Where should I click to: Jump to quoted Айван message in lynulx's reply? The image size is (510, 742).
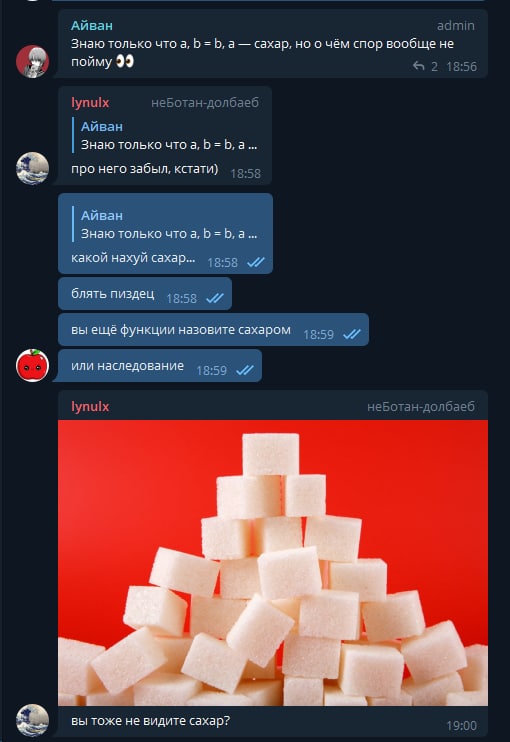(x=165, y=135)
